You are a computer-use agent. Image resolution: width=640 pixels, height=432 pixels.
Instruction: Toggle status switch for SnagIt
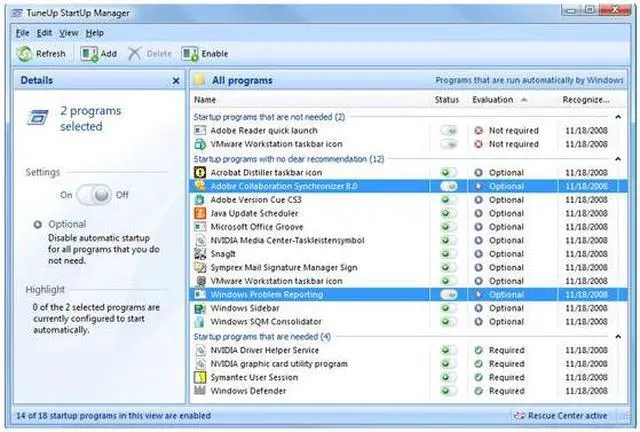point(449,254)
